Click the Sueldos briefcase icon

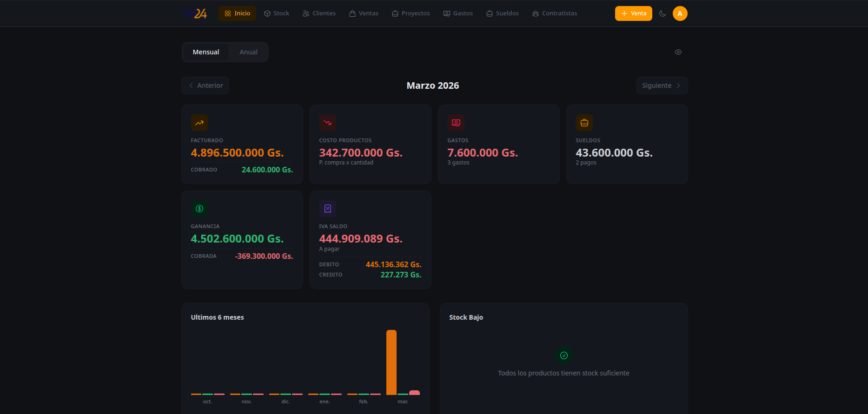584,123
